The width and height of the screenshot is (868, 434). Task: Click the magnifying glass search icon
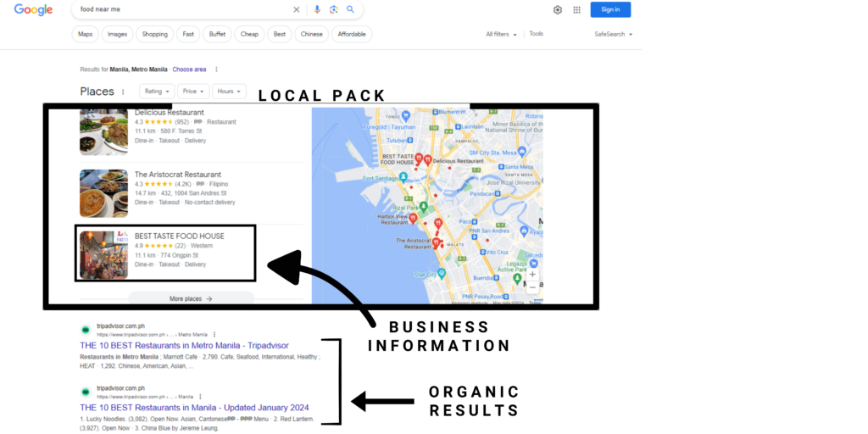[x=349, y=9]
